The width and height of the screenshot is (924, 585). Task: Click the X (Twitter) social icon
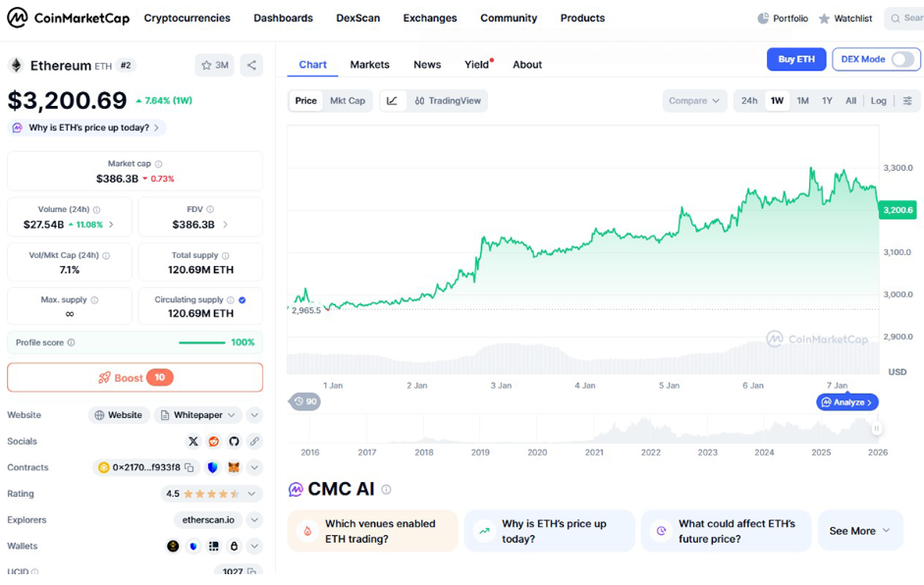193,442
